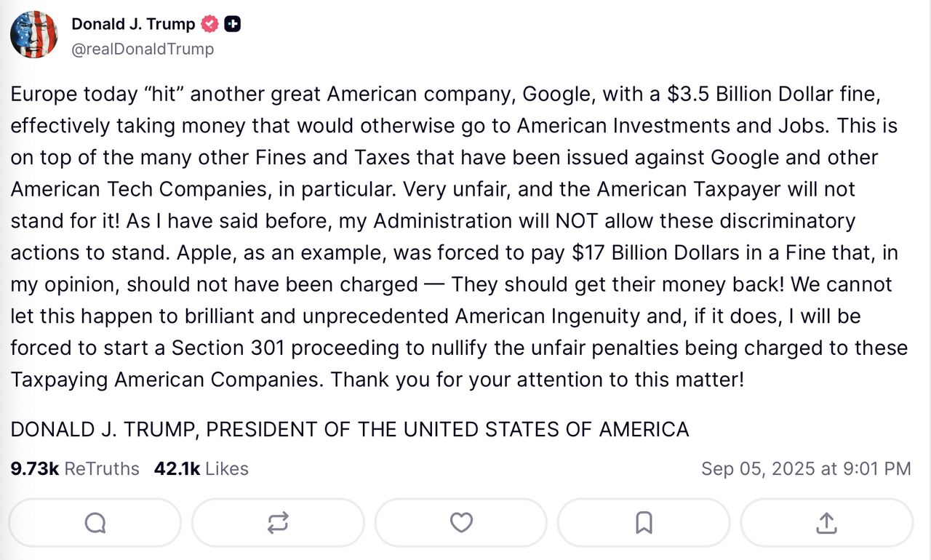Open the @realDonaldTrump profile link
This screenshot has width=931, height=560.
(x=142, y=49)
